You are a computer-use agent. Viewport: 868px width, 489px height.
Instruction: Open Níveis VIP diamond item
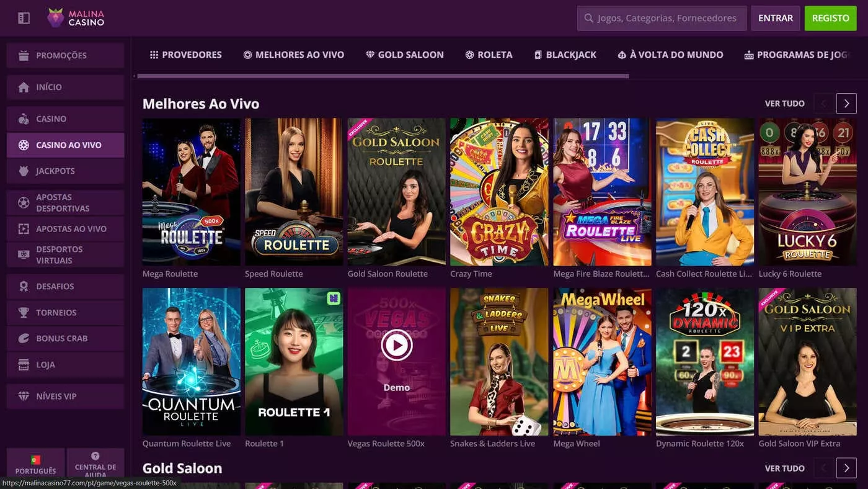(65, 396)
